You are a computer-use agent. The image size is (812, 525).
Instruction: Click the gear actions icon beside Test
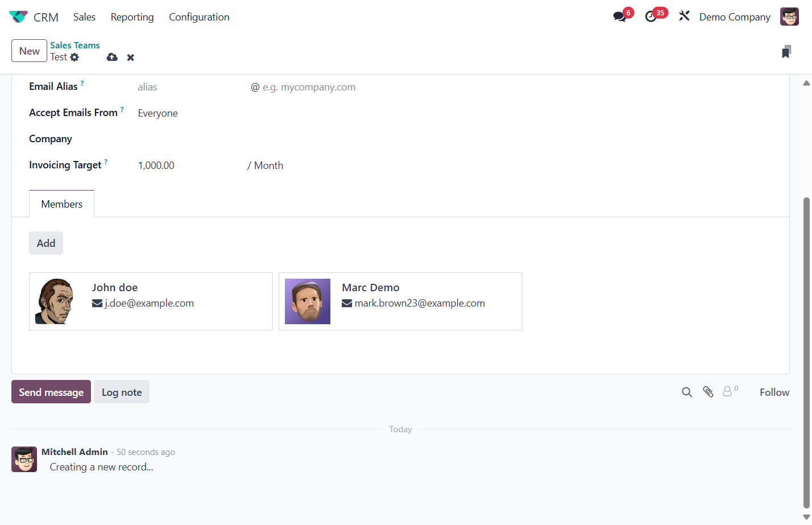(74, 57)
